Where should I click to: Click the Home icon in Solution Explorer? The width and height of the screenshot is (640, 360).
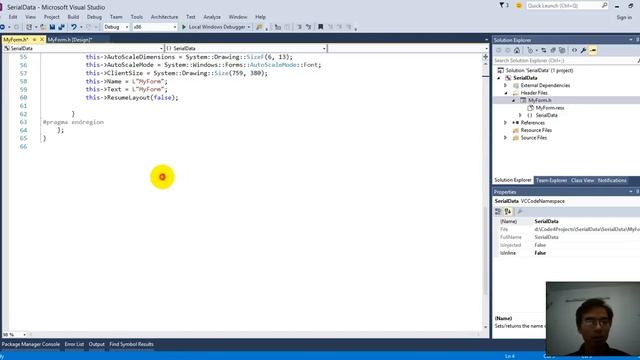pos(517,50)
